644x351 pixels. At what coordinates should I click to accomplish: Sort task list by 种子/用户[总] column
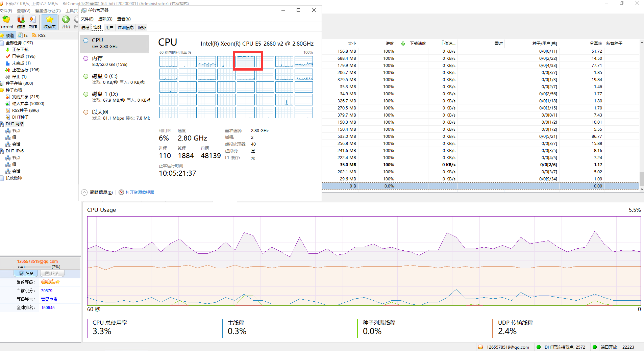click(x=532, y=44)
